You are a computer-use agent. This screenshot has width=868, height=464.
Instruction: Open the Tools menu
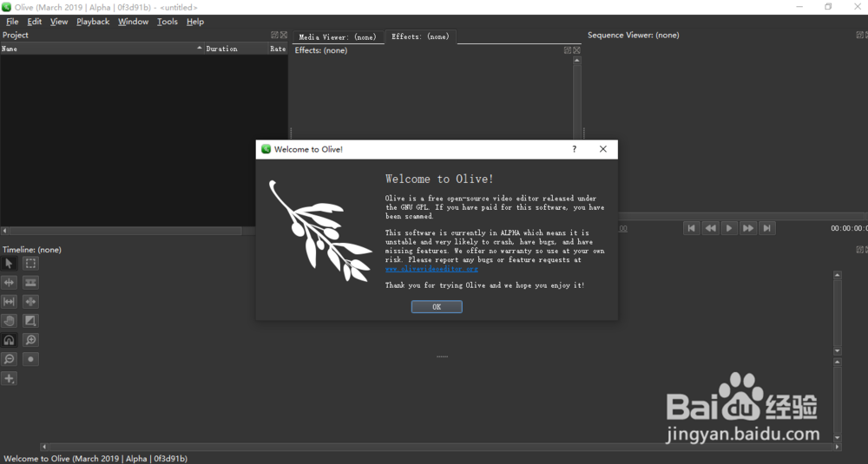coord(168,22)
